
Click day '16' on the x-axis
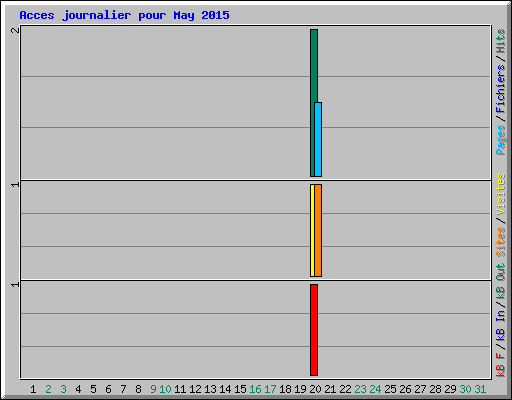[255, 389]
